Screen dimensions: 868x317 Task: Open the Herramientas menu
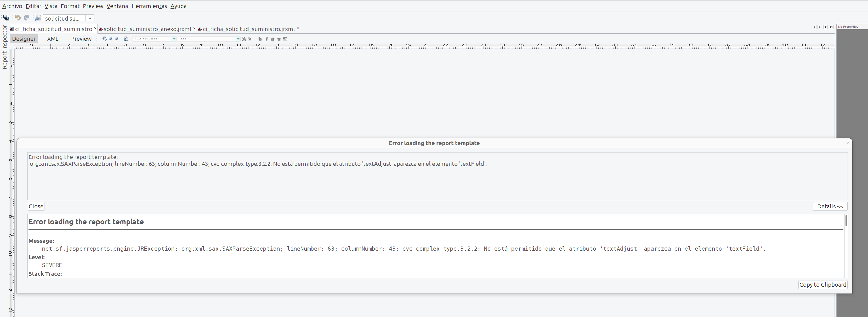(149, 6)
